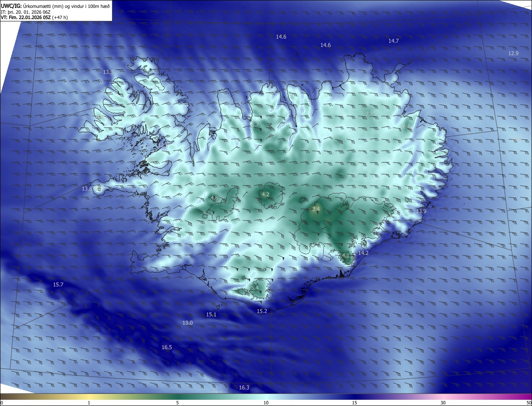Screen dimensions: 532x406
Task: Click the 30 label on color scale
Action: 443,403
